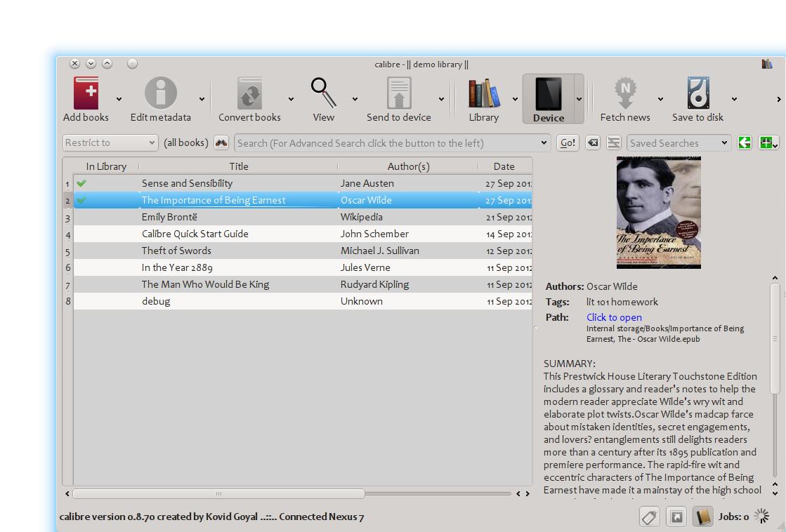Toggle the book details panel icon
Viewport: 786px width, 532px height.
coord(703,517)
